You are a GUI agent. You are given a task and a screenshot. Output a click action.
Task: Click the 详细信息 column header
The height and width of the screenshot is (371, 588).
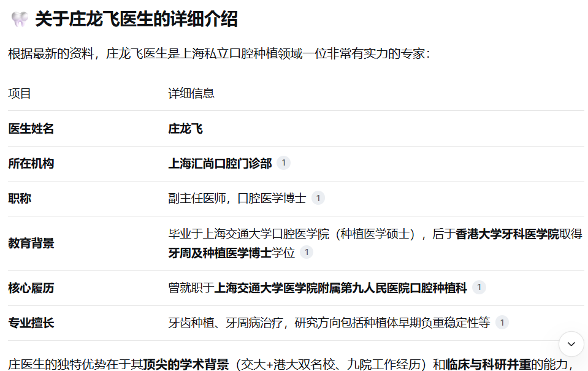(191, 93)
